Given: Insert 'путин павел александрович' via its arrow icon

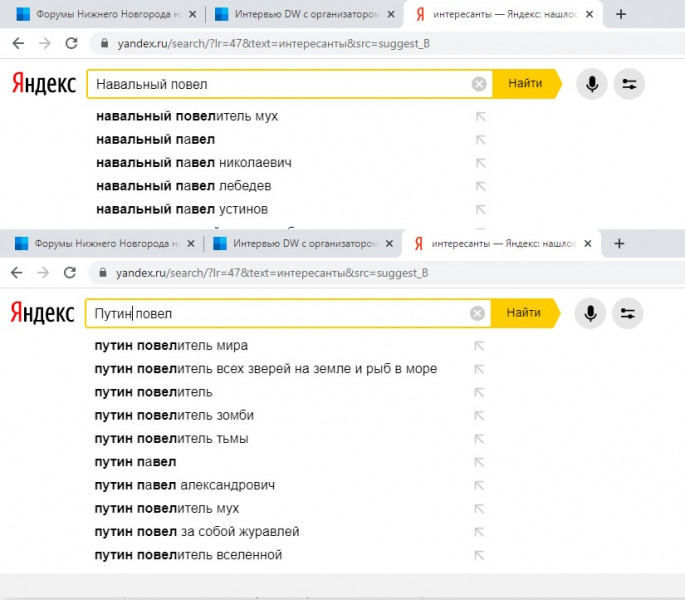Looking at the screenshot, I should 479,486.
